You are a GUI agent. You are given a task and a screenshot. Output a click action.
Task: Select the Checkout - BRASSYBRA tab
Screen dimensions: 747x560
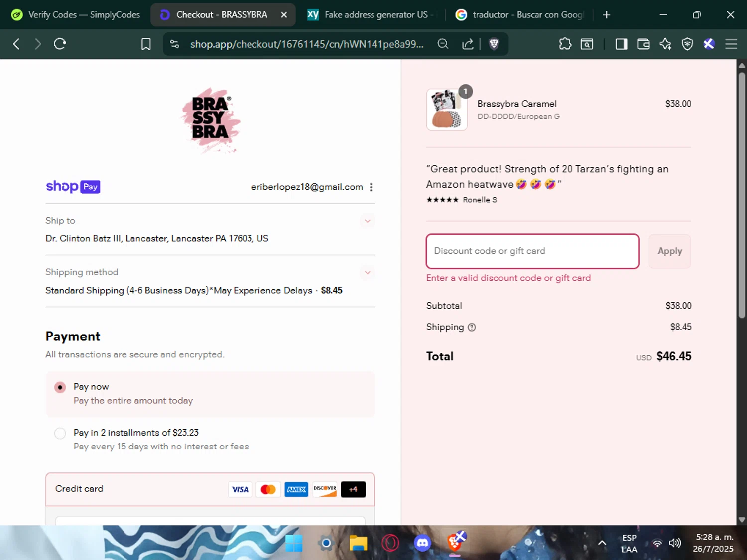click(x=222, y=15)
